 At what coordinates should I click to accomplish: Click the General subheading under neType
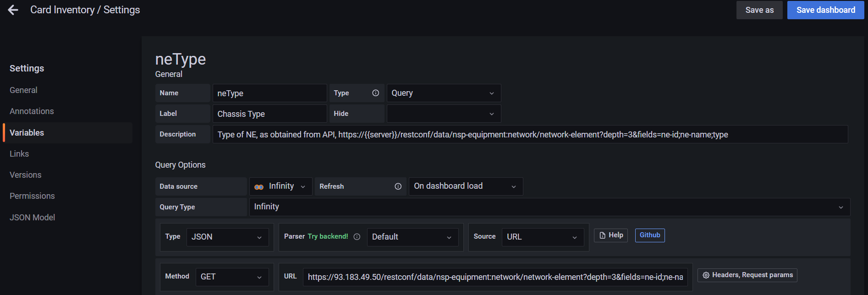[x=169, y=74]
